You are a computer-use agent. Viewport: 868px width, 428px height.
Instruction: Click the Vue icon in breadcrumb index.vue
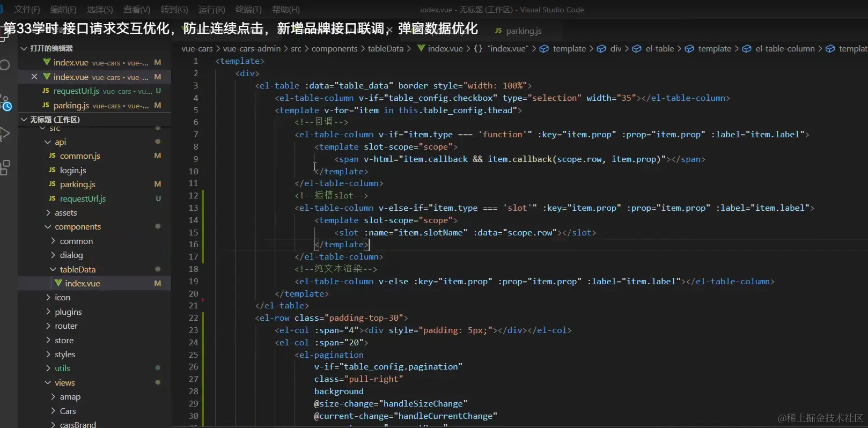[421, 48]
